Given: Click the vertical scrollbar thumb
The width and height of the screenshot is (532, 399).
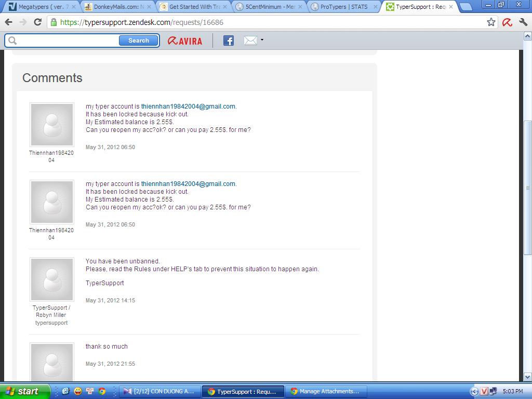Looking at the screenshot, I should point(528,188).
